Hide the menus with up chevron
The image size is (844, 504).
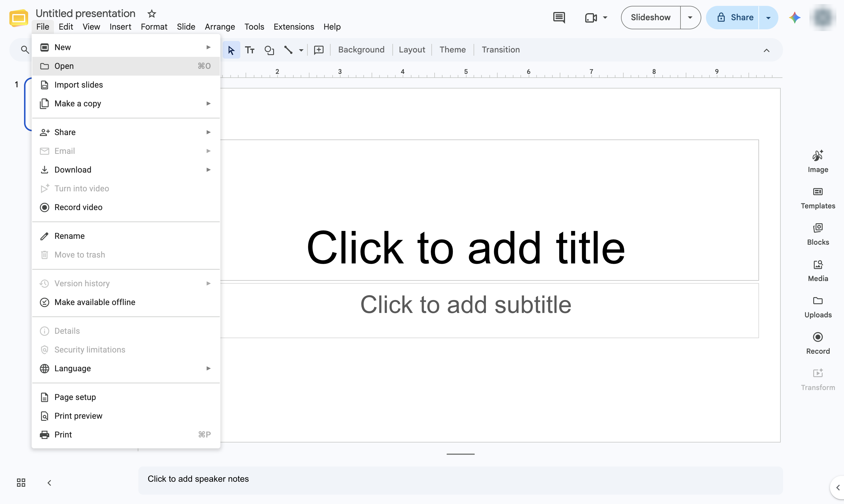pyautogui.click(x=766, y=51)
